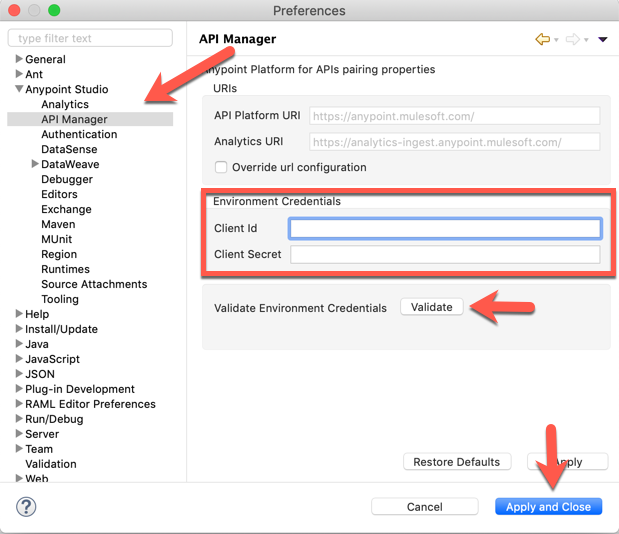Click the help question mark icon
Image resolution: width=619 pixels, height=534 pixels.
coord(27,507)
